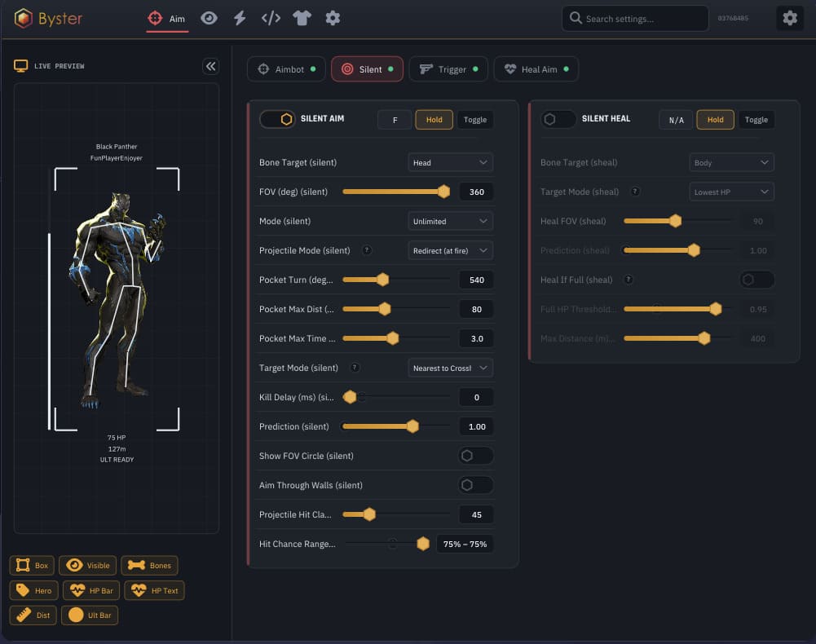Image resolution: width=816 pixels, height=644 pixels.
Task: Select Toggle mode for Silent Heal
Action: tap(756, 120)
